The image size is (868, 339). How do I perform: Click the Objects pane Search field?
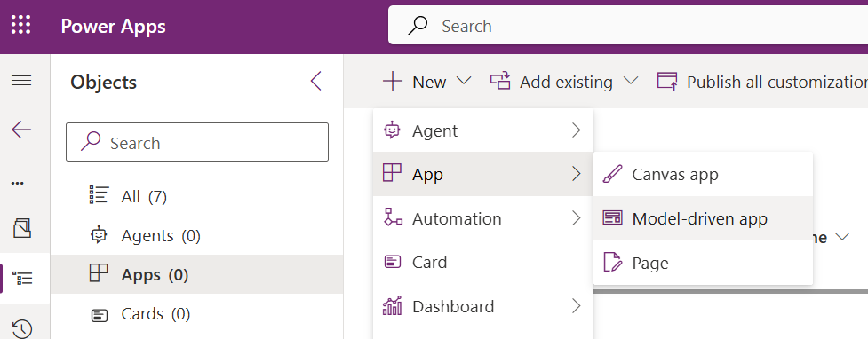[x=197, y=142]
